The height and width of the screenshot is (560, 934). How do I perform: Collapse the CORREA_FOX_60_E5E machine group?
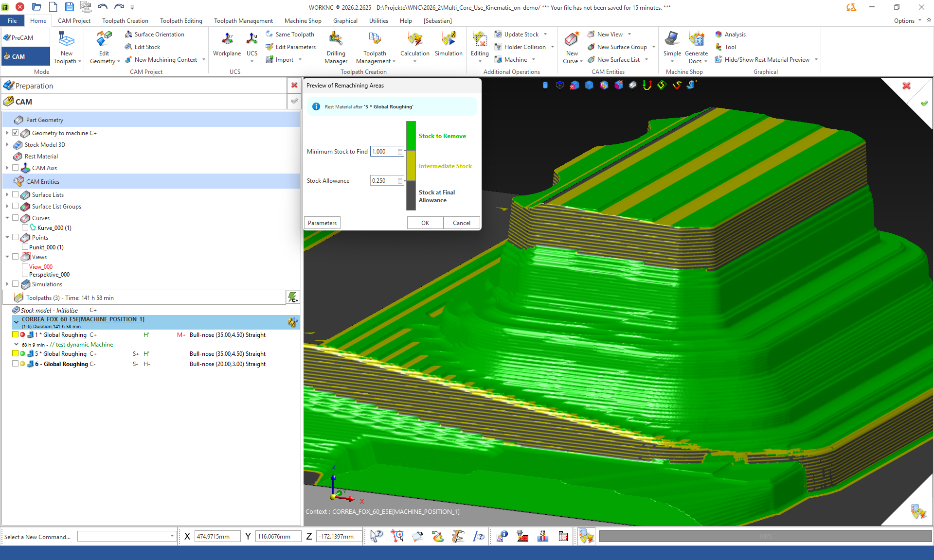tap(16, 322)
